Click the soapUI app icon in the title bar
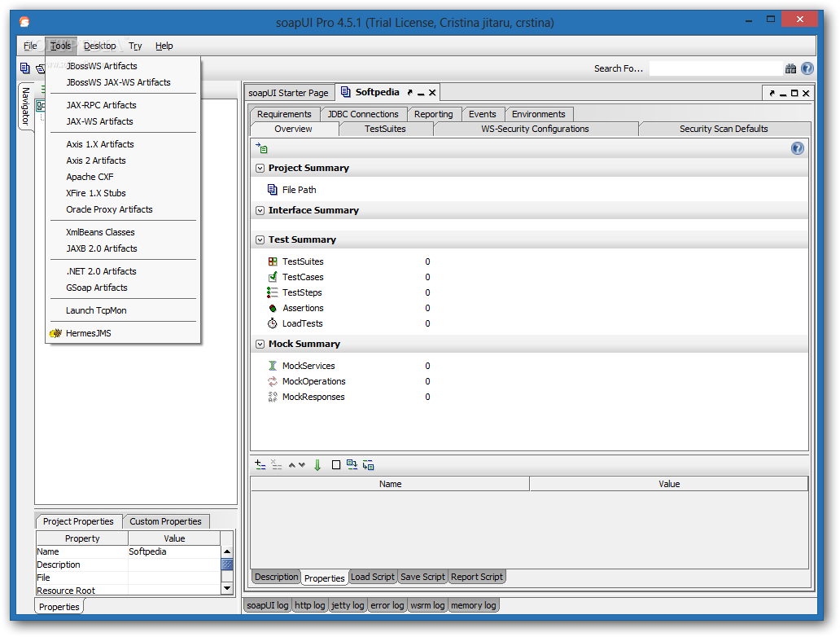Image resolution: width=840 pixels, height=637 pixels. [x=24, y=22]
